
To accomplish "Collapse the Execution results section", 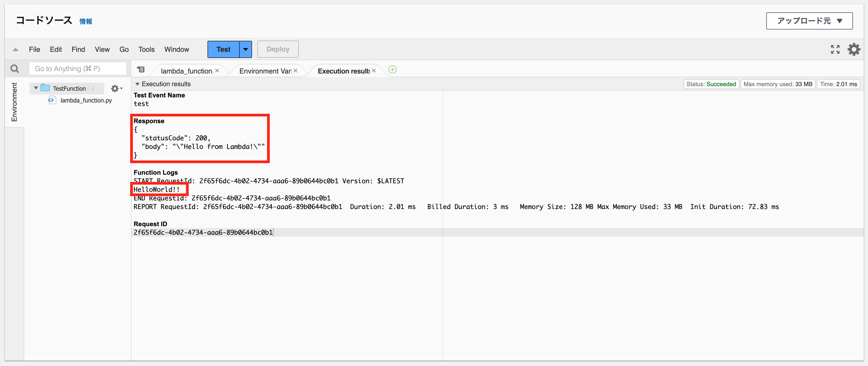I will [137, 84].
